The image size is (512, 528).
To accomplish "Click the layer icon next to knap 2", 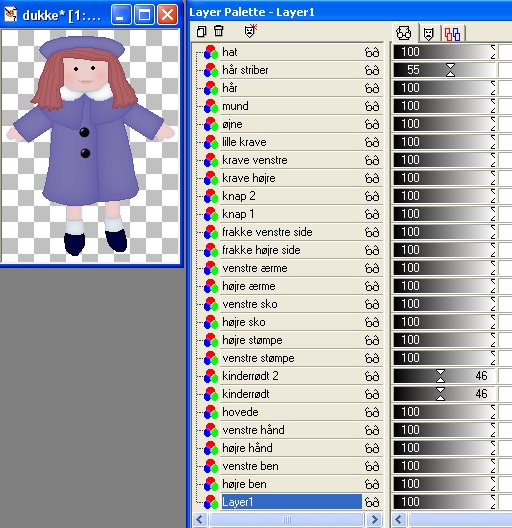I will tap(211, 196).
